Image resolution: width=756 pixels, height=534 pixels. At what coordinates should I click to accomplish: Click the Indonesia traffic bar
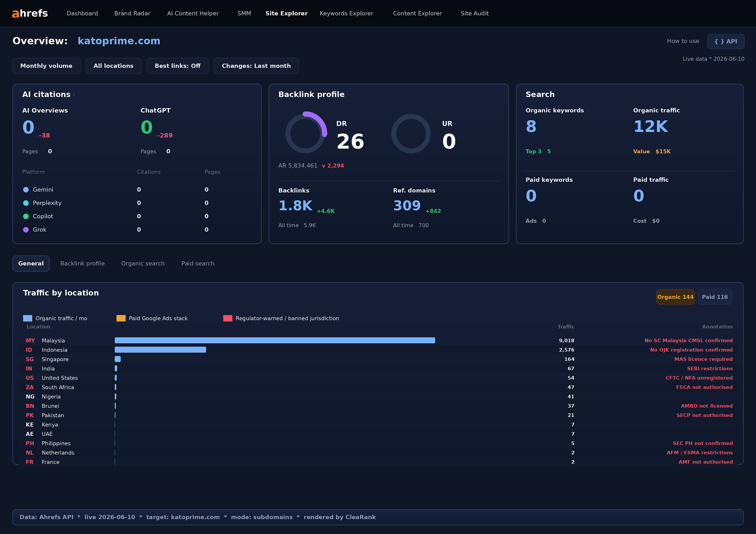click(160, 350)
